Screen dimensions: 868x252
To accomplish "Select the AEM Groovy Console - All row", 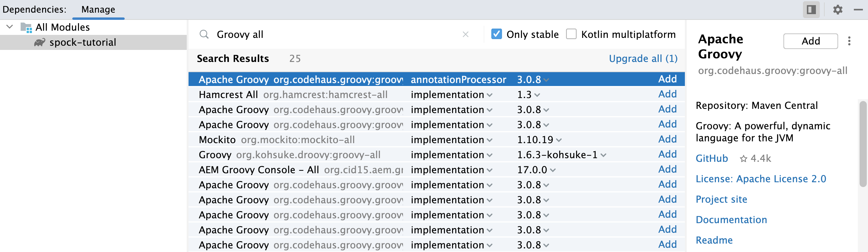I will 436,170.
